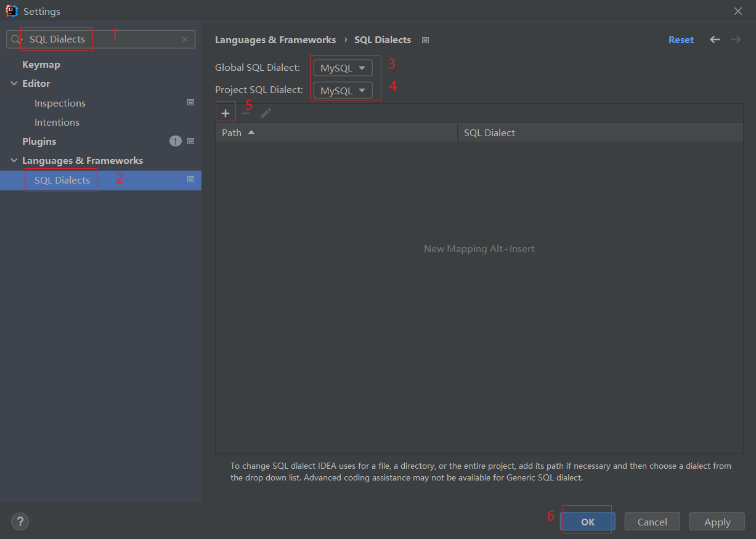
Task: Click Languages & Frameworks in the tree
Action: click(x=83, y=160)
